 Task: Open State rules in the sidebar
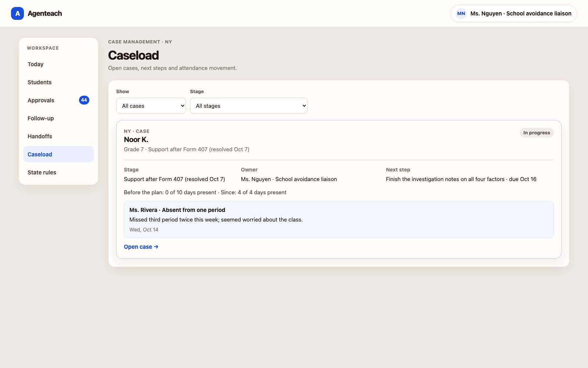coord(58,172)
